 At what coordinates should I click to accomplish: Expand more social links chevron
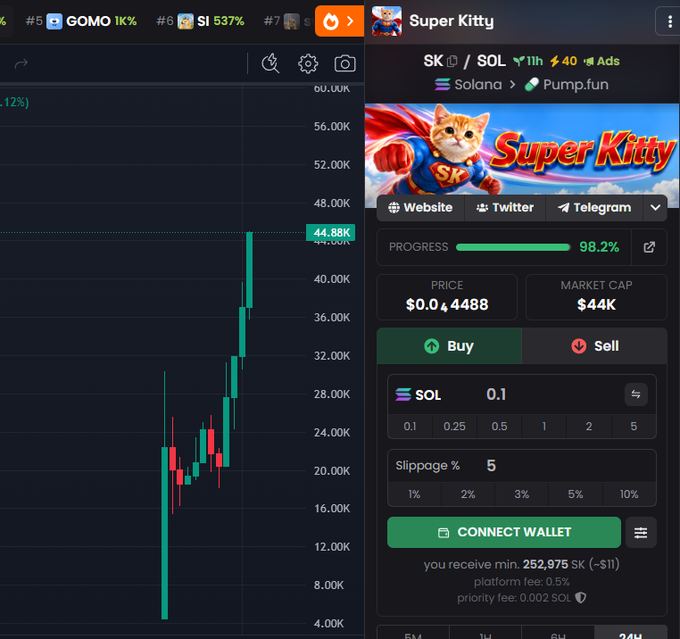click(655, 208)
